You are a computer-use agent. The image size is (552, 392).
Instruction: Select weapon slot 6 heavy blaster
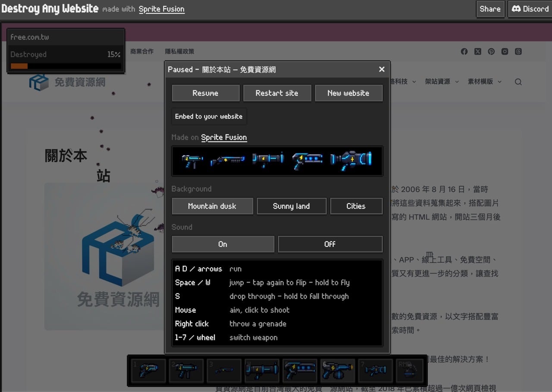pyautogui.click(x=338, y=370)
